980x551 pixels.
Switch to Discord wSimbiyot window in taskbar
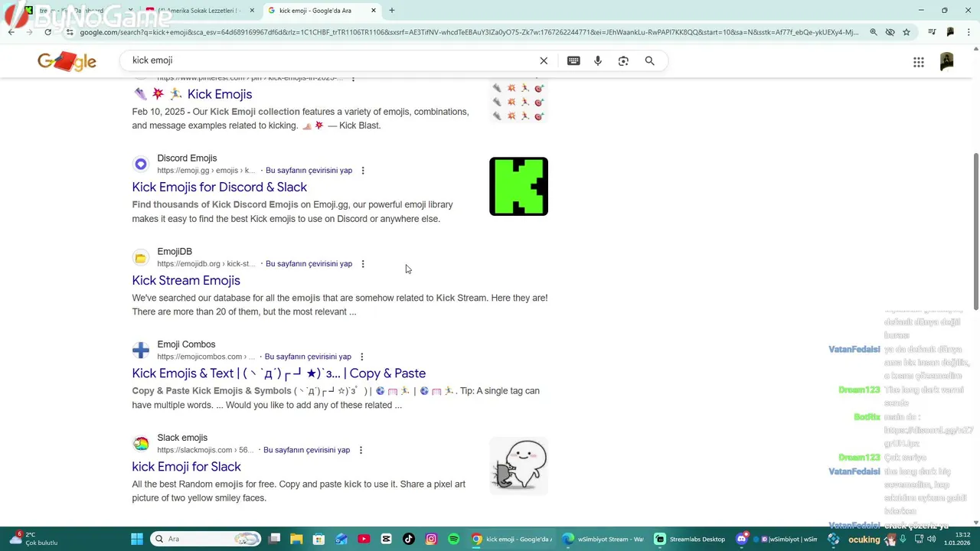(776, 539)
